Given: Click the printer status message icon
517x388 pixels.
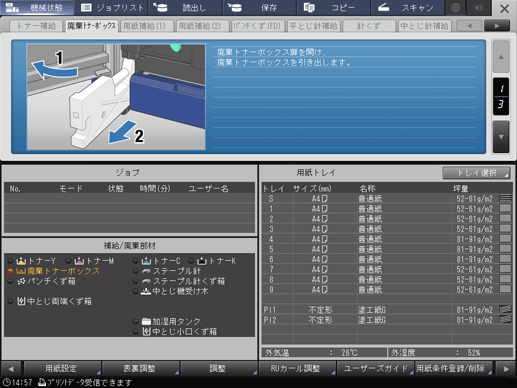Looking at the screenshot, I should 42,382.
